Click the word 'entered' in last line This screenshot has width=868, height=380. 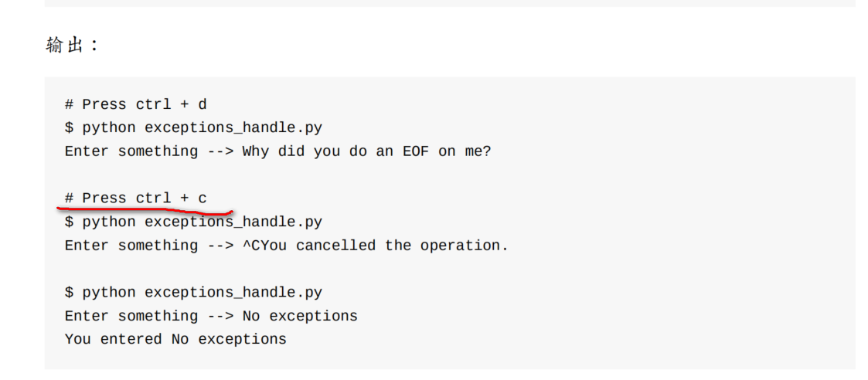[131, 339]
